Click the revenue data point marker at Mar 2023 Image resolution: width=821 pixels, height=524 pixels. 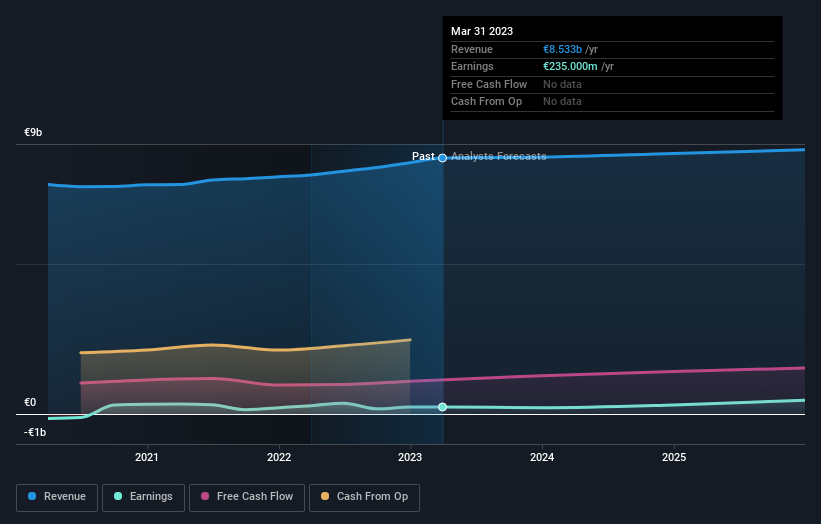click(x=442, y=158)
